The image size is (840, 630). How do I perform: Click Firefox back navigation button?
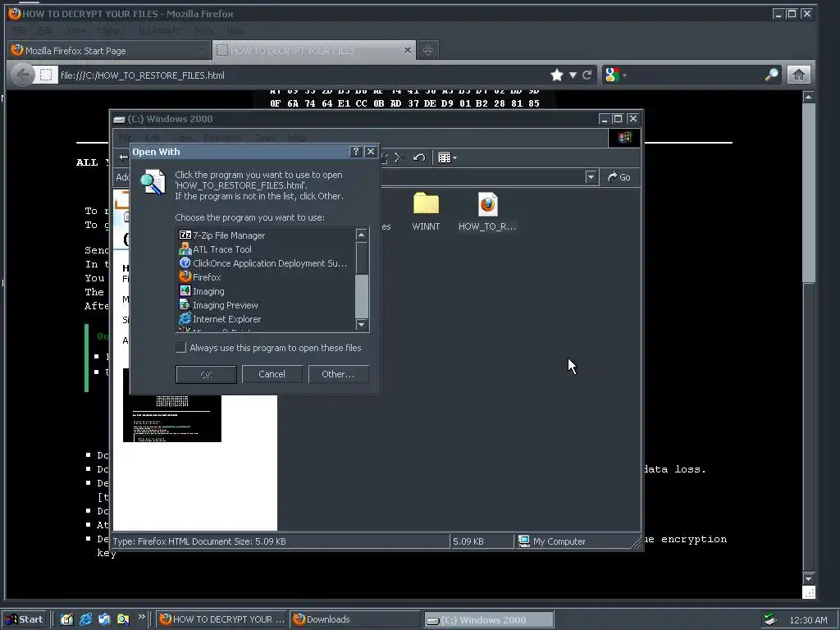click(22, 75)
